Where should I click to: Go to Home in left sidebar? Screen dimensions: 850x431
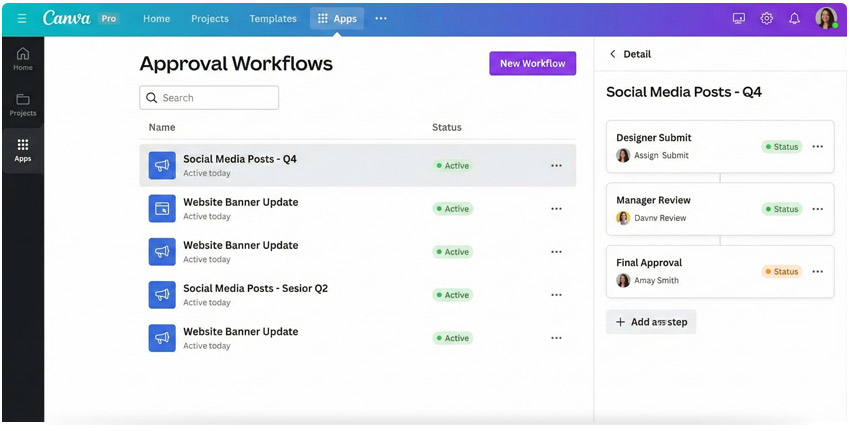23,59
